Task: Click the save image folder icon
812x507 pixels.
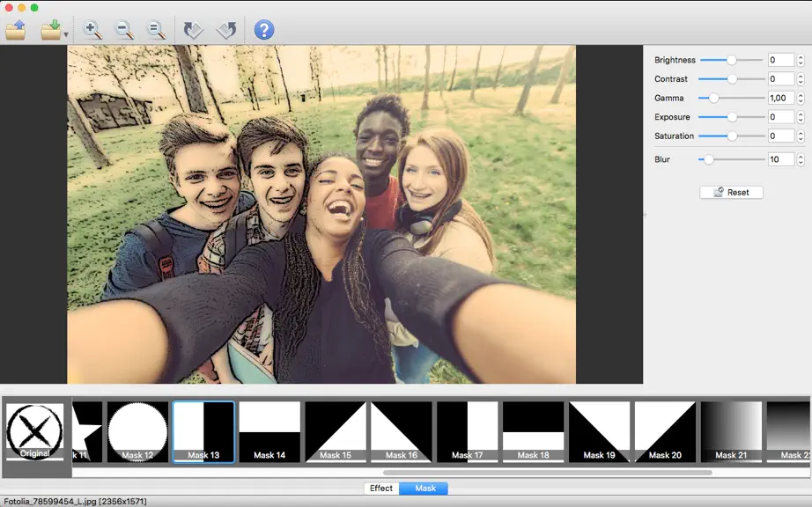Action: 51,30
